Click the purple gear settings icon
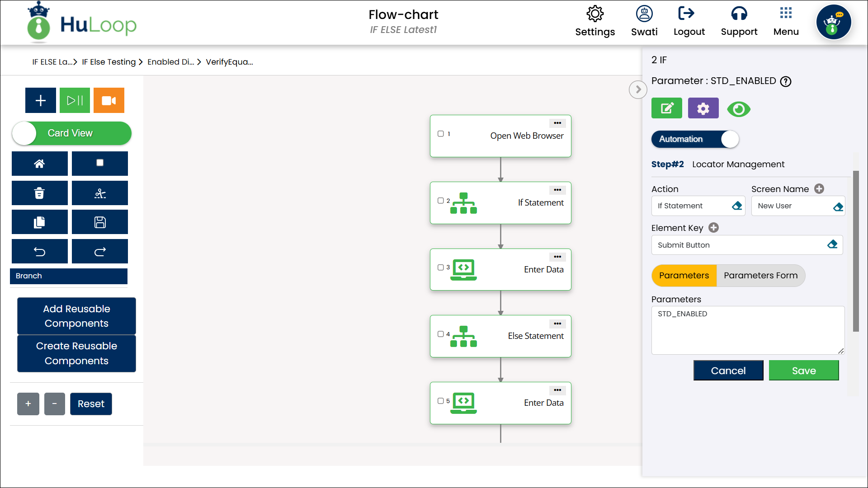This screenshot has width=868, height=488. pyautogui.click(x=703, y=108)
